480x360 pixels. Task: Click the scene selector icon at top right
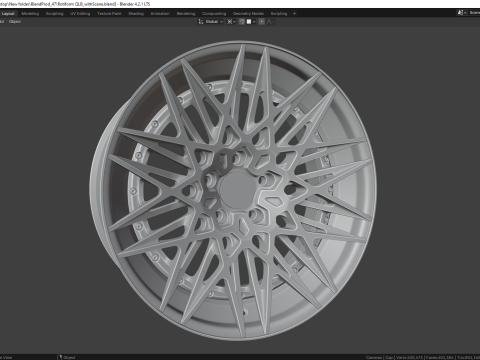pos(461,13)
